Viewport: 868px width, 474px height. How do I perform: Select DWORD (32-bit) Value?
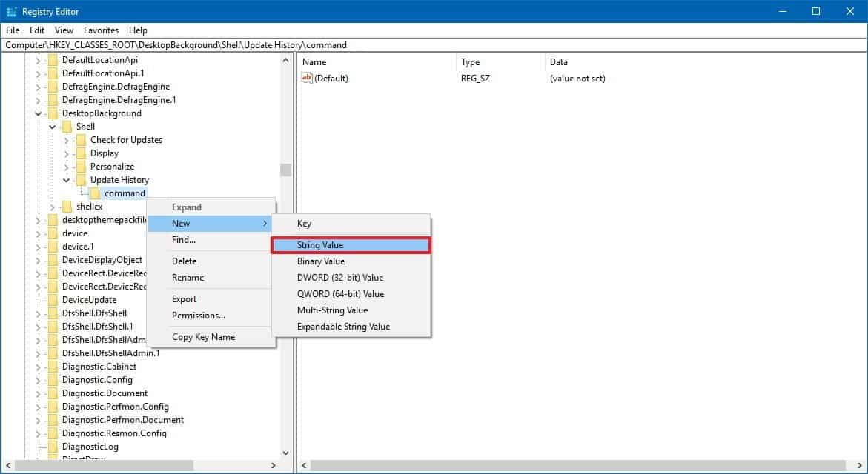351,278
